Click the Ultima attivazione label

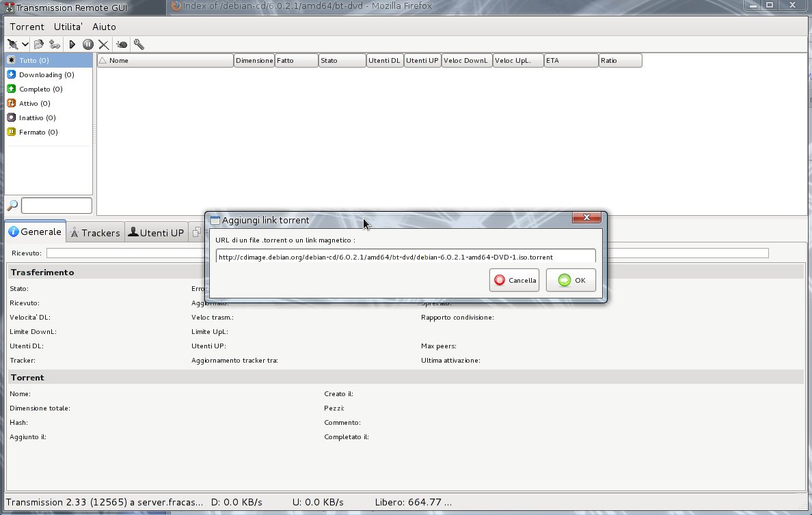[450, 360]
